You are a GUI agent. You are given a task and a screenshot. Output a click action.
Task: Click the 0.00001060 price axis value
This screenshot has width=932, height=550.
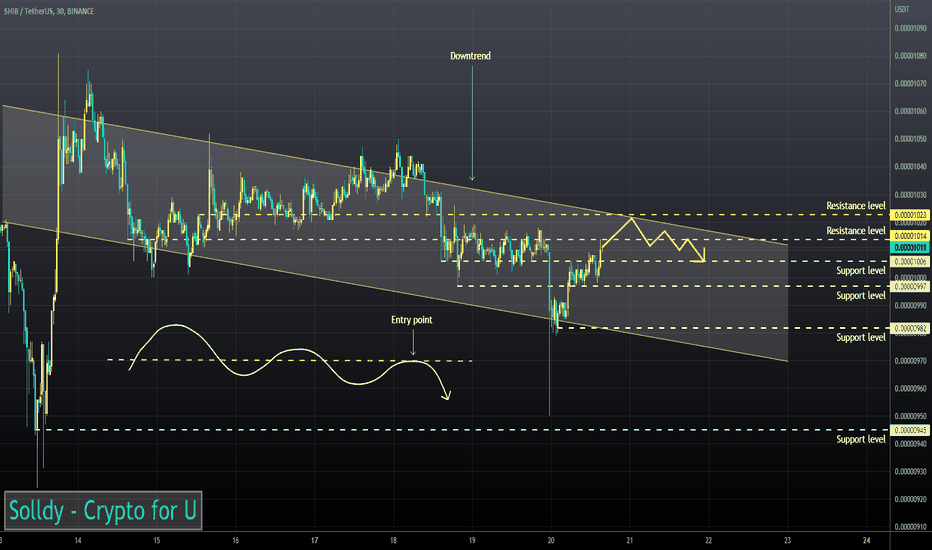pos(910,111)
